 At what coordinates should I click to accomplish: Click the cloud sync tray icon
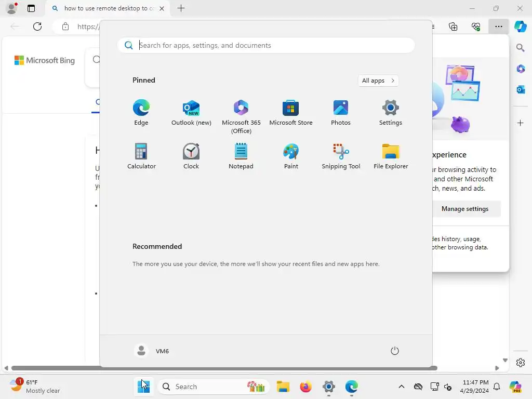pyautogui.click(x=418, y=387)
